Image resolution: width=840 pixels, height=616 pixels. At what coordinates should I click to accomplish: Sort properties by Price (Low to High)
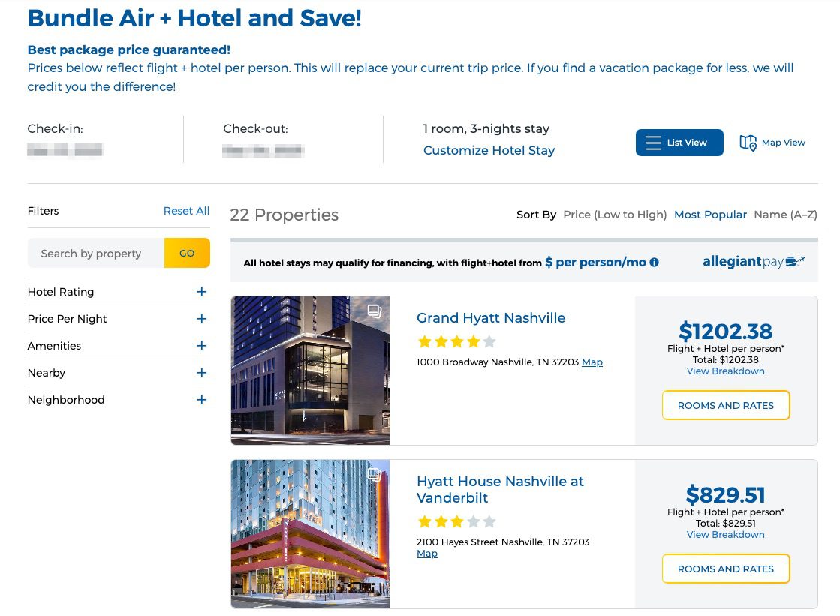coord(614,215)
